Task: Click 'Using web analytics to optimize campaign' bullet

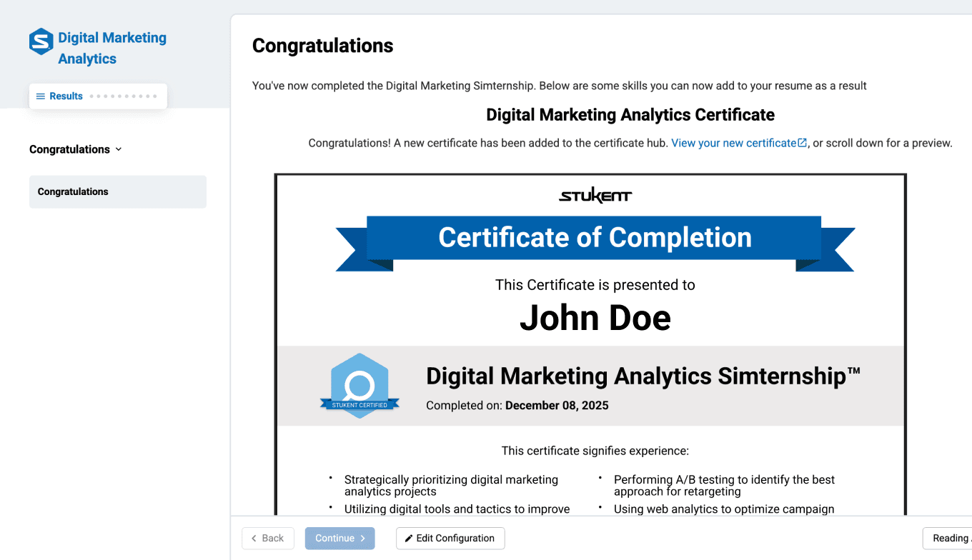Action: [724, 509]
